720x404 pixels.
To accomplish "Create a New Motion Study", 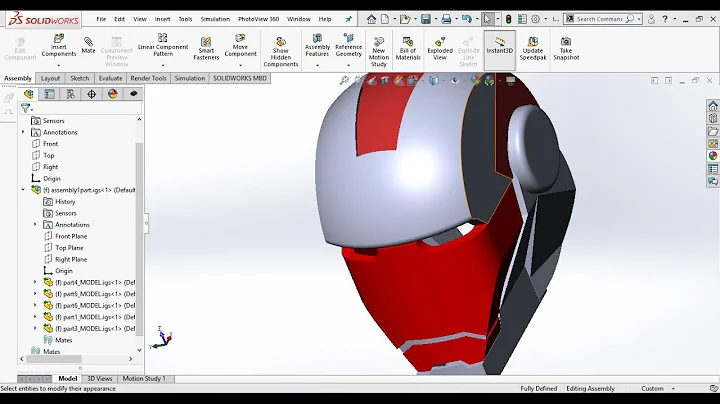I will click(x=379, y=52).
